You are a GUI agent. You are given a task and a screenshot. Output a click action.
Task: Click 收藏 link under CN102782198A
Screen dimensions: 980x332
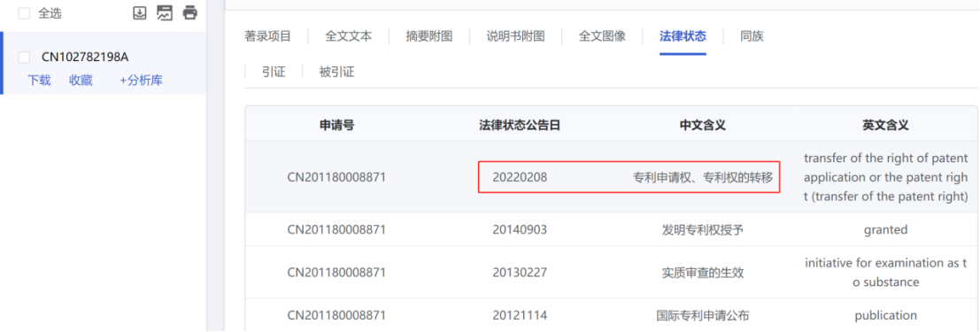click(x=81, y=80)
